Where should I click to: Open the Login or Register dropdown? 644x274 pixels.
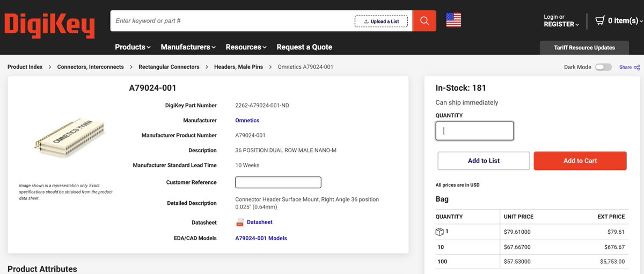click(561, 20)
